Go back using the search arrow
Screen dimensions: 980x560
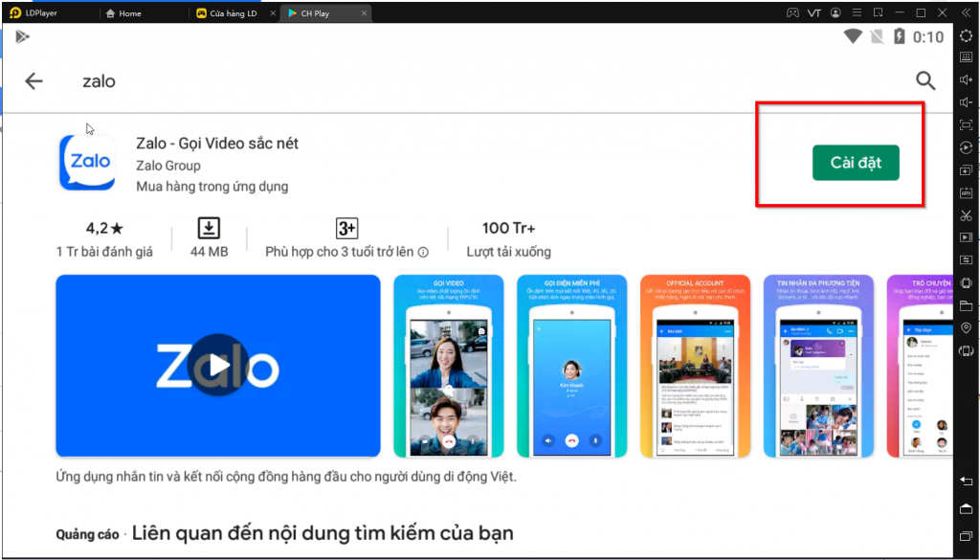[x=33, y=81]
